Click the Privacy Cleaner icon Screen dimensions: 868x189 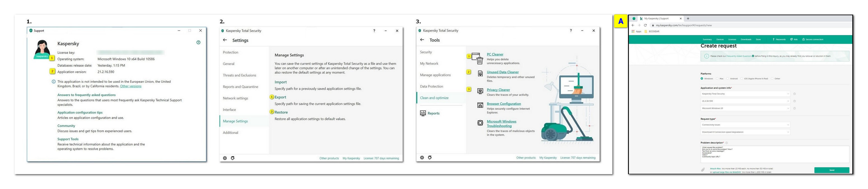coord(480,91)
